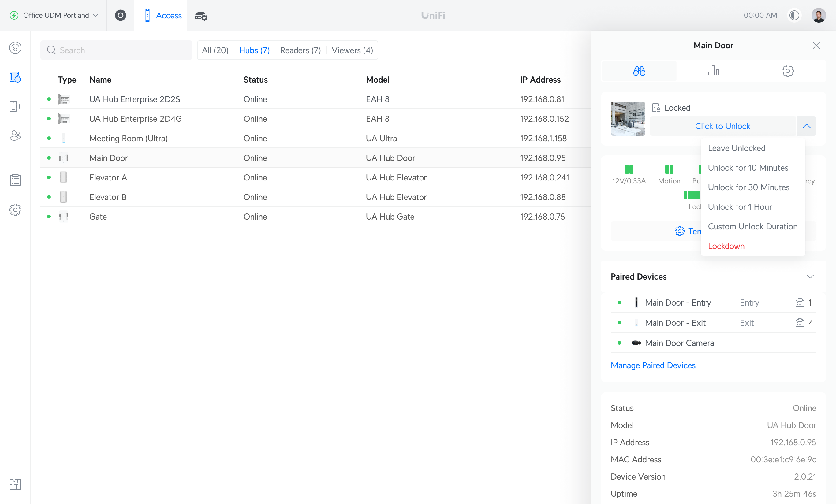Click the Device Version value 2.0.21
This screenshot has height=504, width=836.
(x=805, y=477)
